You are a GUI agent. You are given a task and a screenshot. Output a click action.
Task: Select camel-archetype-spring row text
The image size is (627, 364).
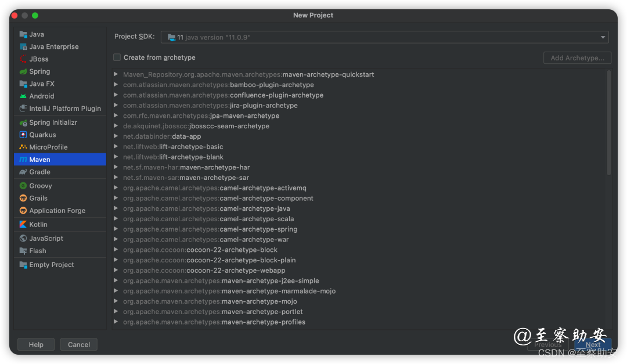210,229
